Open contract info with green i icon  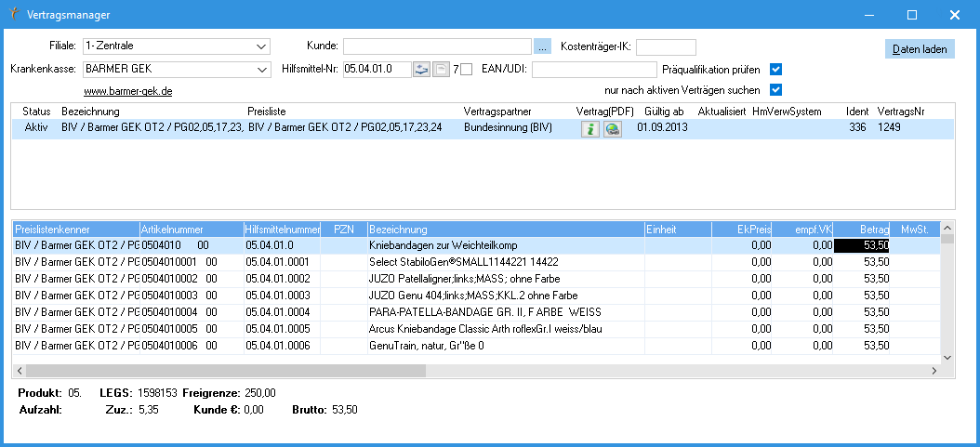(x=589, y=129)
